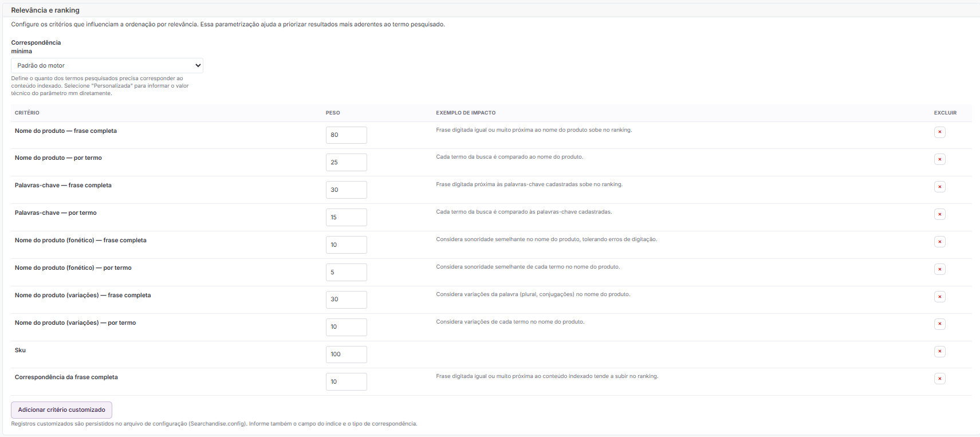Delete the Sku criterion
Image resolution: width=980 pixels, height=437 pixels.
coord(939,352)
